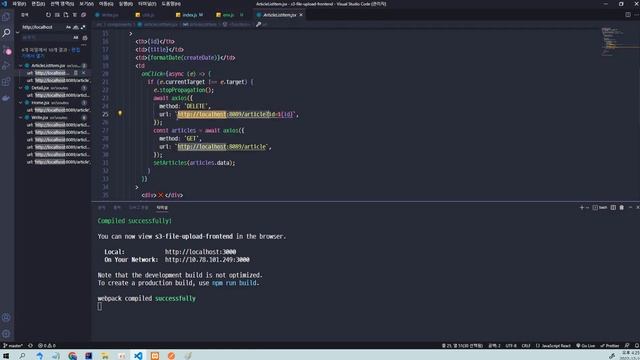Select the Output panel tab
640x360 pixels.
117,207
